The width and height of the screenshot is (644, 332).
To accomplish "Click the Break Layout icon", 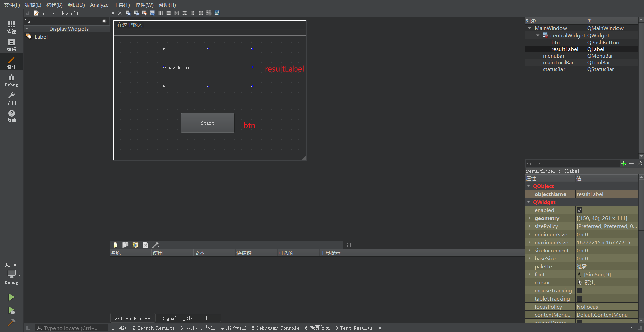I will (x=209, y=13).
